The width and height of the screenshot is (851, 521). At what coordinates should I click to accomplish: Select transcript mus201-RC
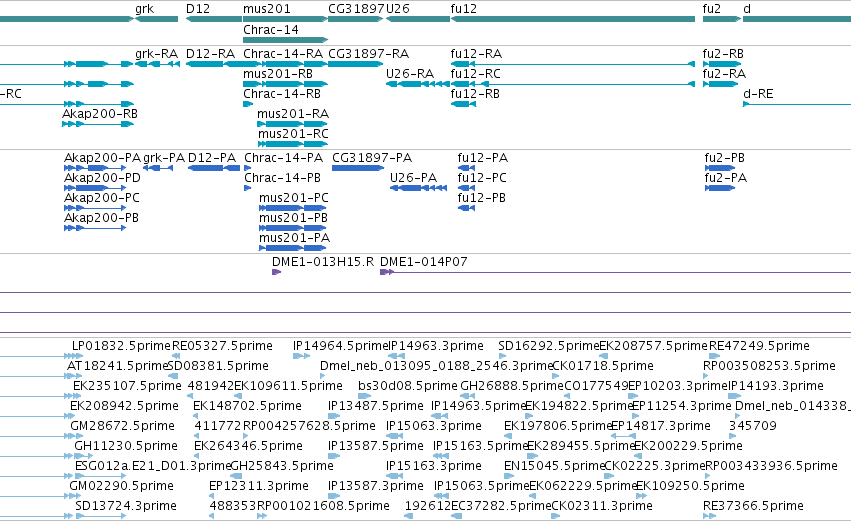coord(293,134)
